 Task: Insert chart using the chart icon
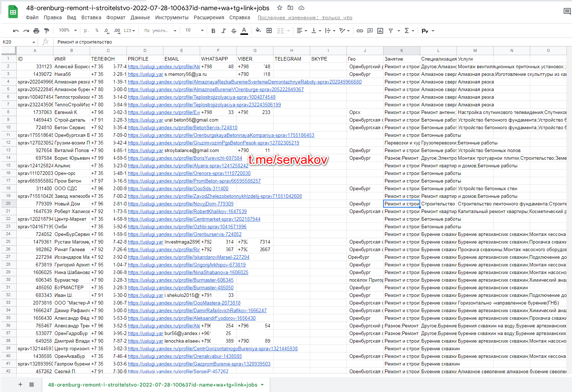(380, 31)
